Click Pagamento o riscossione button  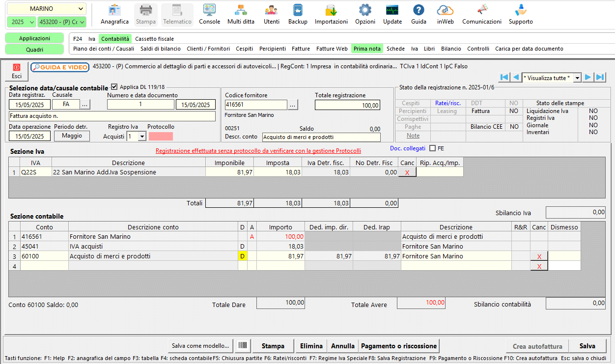(x=399, y=346)
